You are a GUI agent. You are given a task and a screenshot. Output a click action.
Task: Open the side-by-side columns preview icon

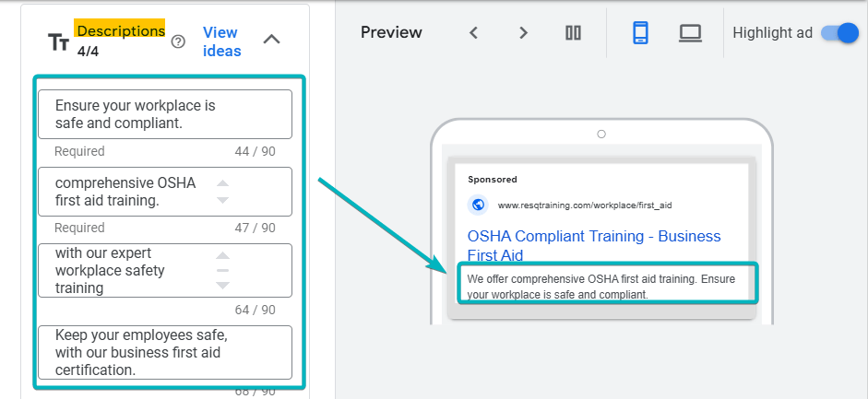pyautogui.click(x=573, y=32)
